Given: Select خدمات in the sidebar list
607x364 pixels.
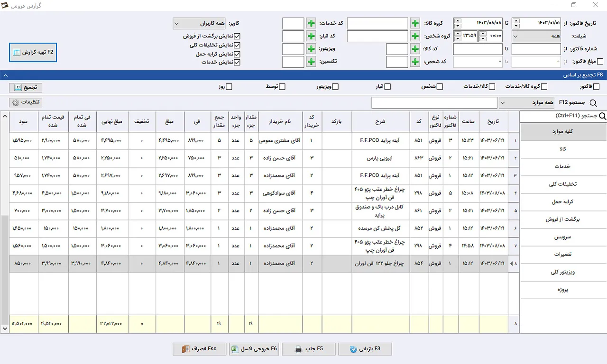Looking at the screenshot, I should coord(563,167).
